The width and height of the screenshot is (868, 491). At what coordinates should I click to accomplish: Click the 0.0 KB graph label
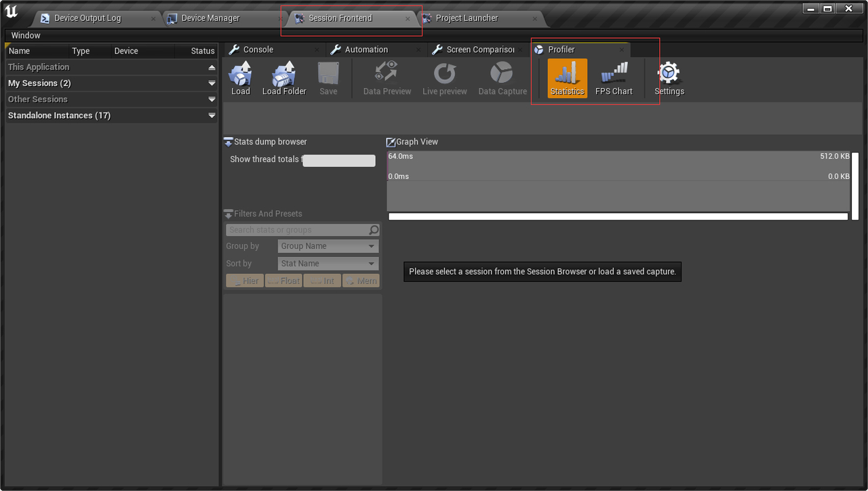coord(839,176)
